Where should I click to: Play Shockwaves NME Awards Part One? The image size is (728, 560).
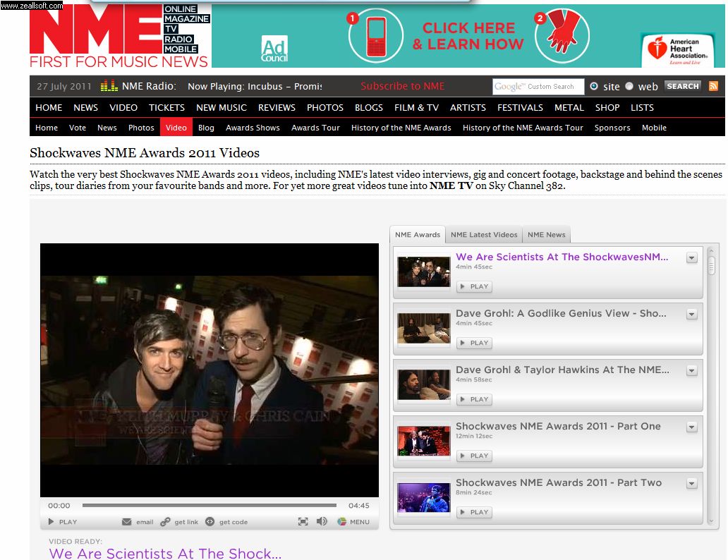tap(475, 456)
